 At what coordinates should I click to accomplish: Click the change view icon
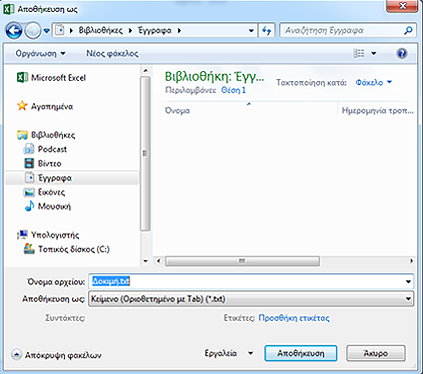click(x=359, y=53)
